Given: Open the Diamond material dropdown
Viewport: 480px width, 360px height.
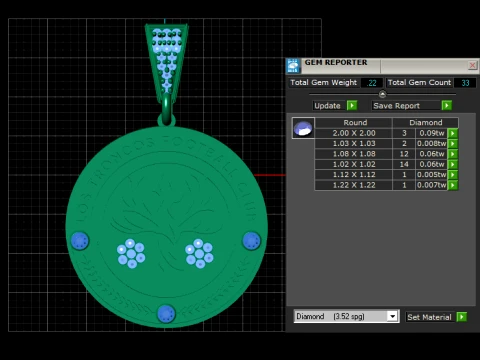Looking at the screenshot, I should (x=393, y=316).
